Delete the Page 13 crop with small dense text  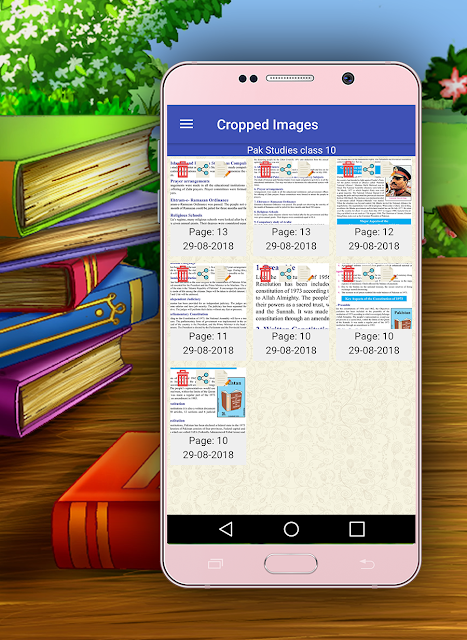(x=265, y=169)
